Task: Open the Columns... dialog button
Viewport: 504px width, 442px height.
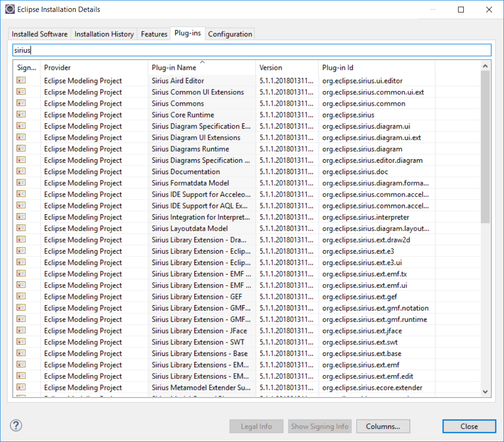Action: [x=383, y=426]
